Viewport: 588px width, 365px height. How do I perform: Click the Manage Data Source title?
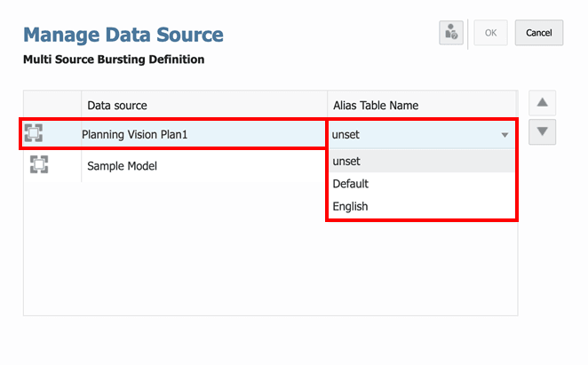coord(123,36)
